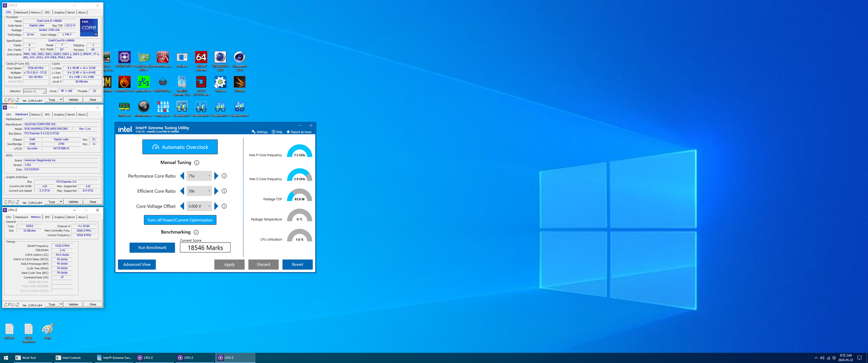Viewport: 868px width, 363px height.
Task: Open About tab in CPU-Z Memory window
Action: point(82,217)
